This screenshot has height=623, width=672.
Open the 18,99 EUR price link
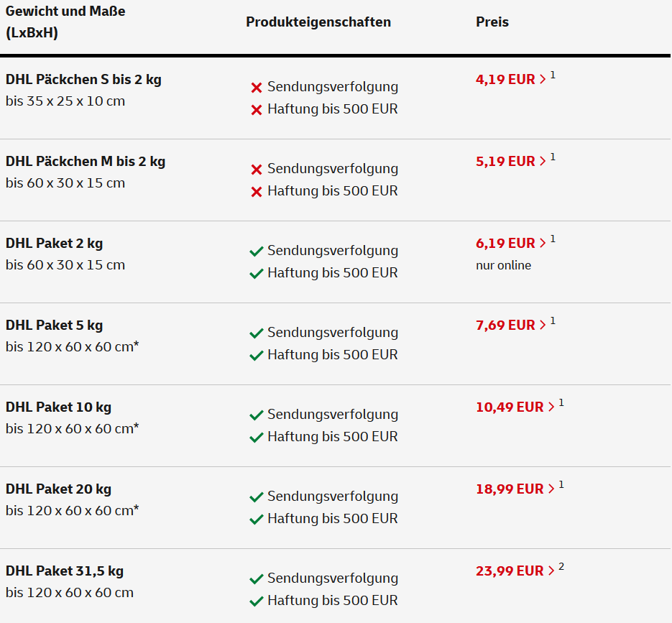[x=515, y=489]
